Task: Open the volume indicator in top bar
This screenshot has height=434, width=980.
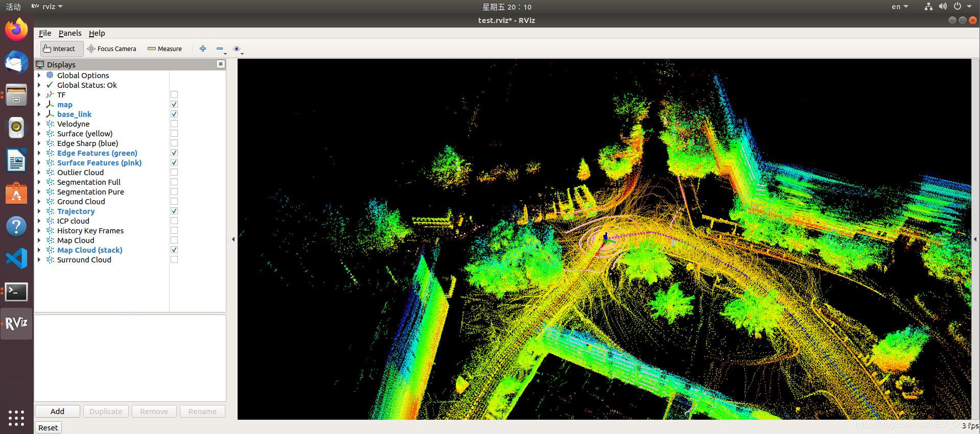Action: point(943,7)
